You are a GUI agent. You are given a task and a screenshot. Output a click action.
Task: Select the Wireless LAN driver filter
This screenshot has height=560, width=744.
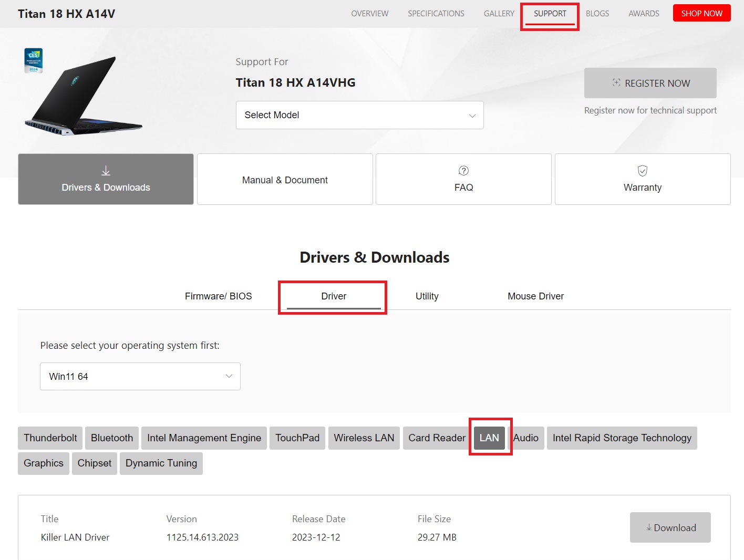(x=364, y=438)
